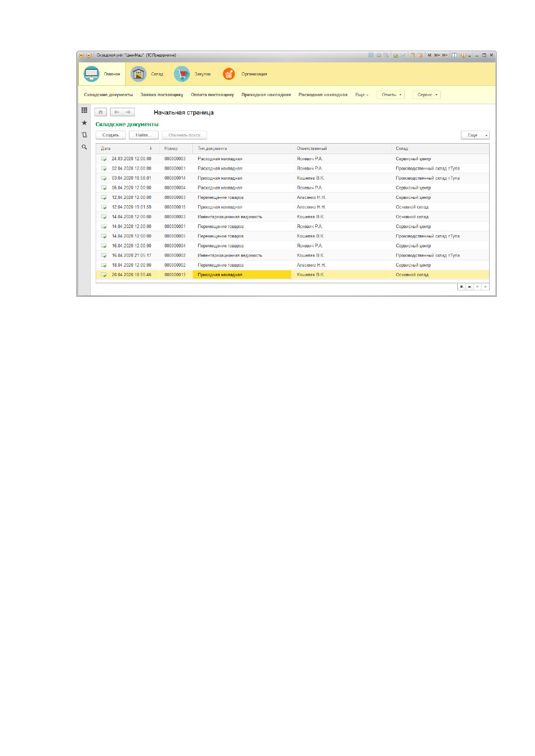
Task: Open the calendar icon in title bar
Action: tap(420, 55)
